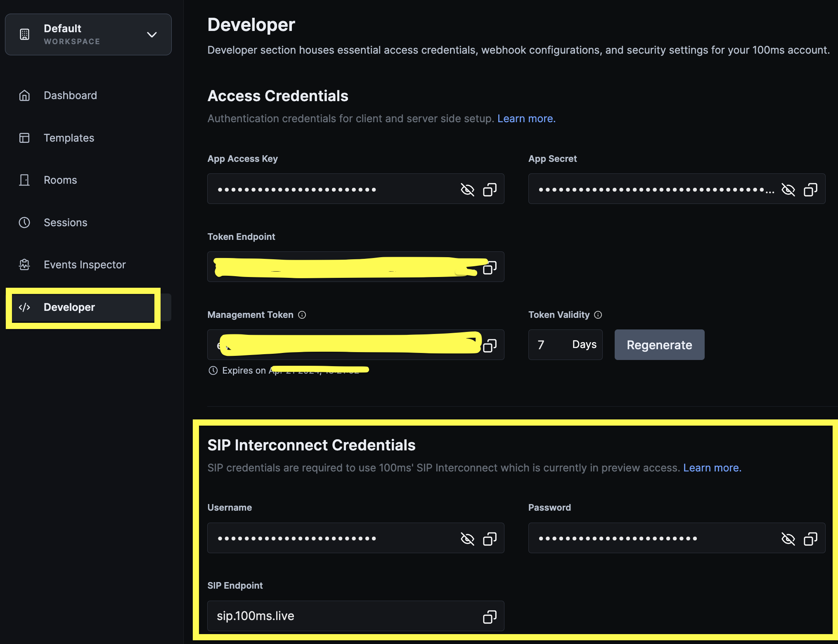Toggle SIP Password visibility
The width and height of the screenshot is (838, 644).
tap(788, 539)
